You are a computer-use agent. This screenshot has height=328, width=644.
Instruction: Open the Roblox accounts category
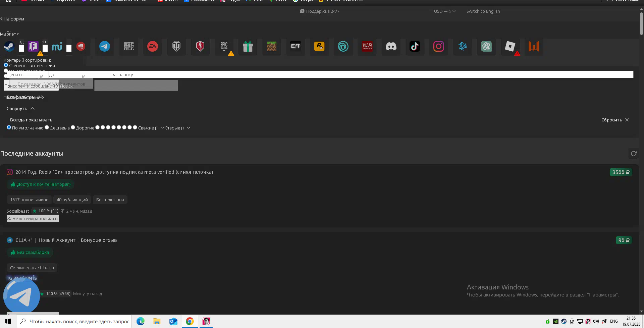click(x=510, y=46)
